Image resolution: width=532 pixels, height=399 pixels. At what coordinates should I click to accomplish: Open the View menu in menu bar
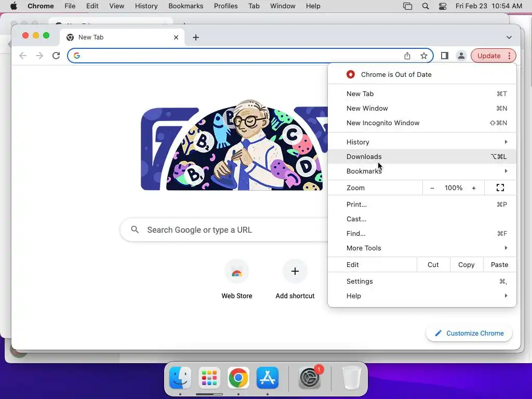point(117,6)
